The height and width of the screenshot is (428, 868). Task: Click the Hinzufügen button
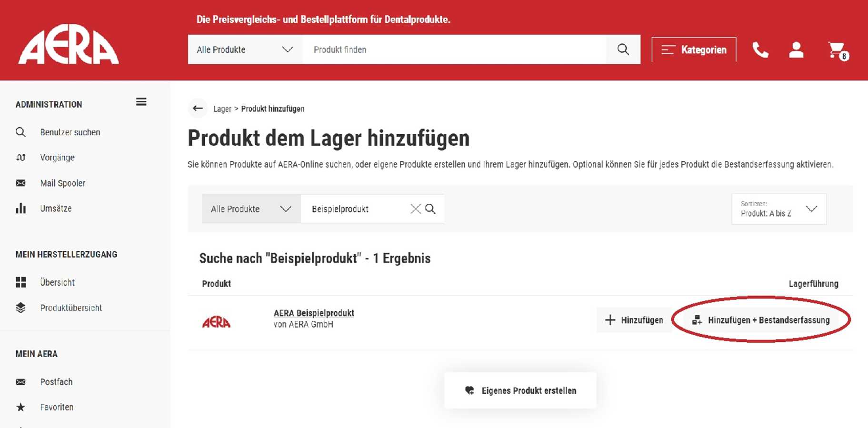(x=634, y=320)
